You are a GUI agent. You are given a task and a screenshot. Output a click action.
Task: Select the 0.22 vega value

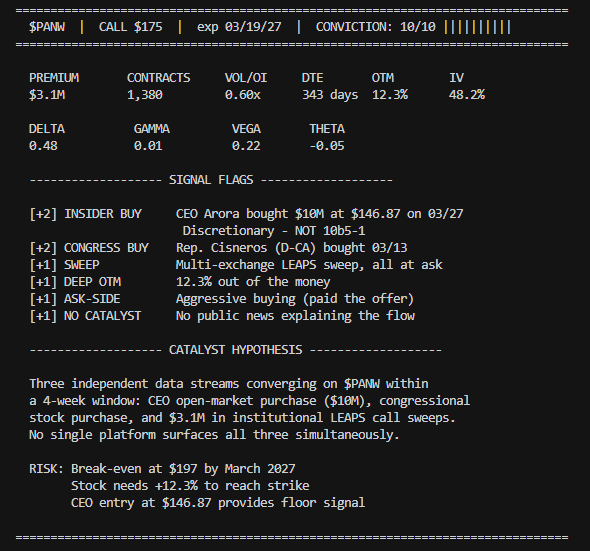[x=246, y=146]
